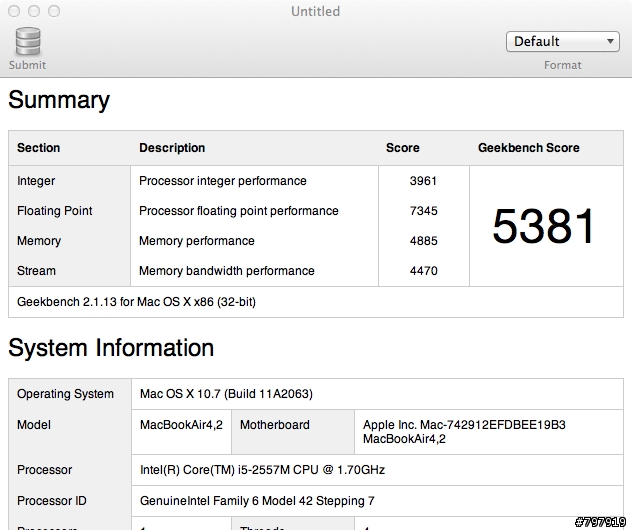
Task: Click Intel Core i5-2557M CPU value
Action: [x=262, y=470]
